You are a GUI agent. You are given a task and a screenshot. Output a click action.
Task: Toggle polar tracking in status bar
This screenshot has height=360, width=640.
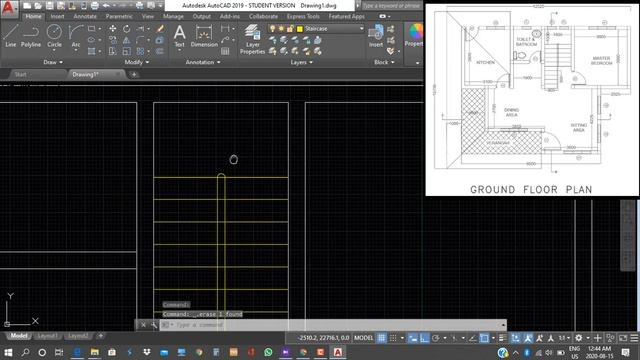436,338
